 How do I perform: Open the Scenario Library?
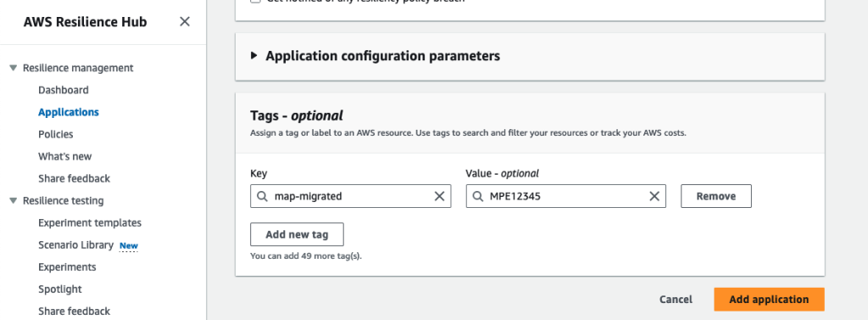(75, 245)
